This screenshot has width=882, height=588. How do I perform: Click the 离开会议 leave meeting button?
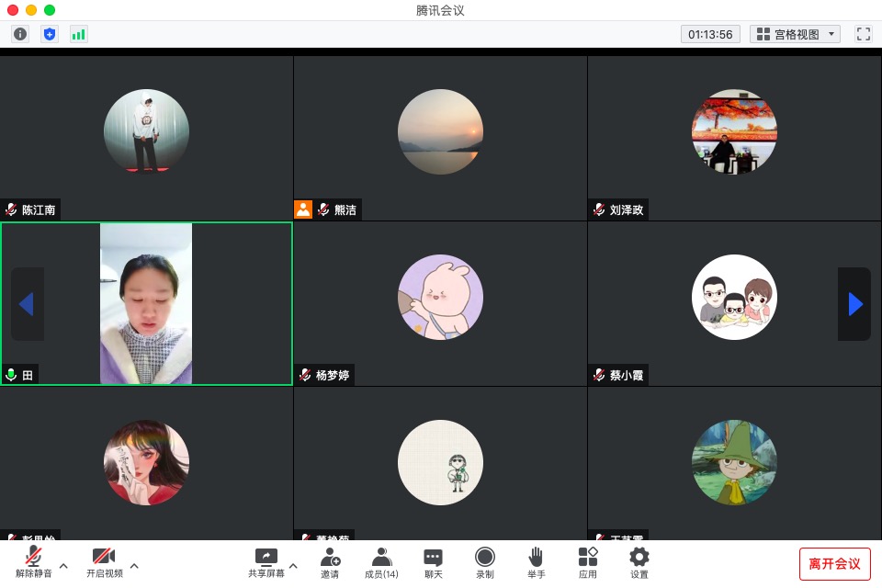835,564
